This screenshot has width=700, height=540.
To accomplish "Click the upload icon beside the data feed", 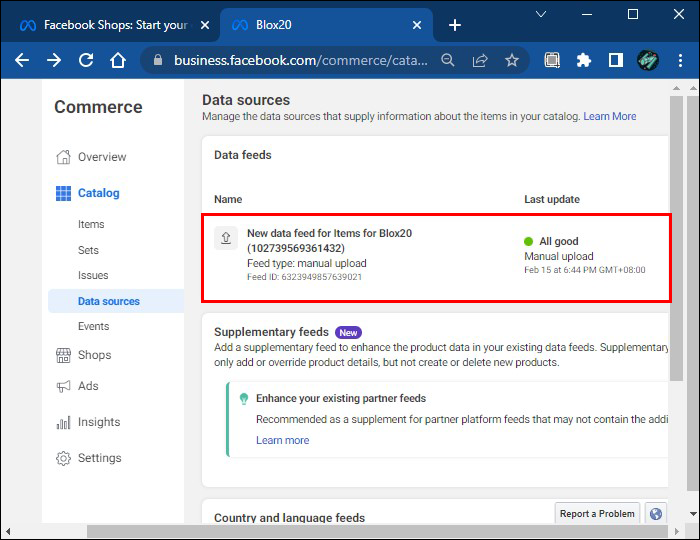I will [225, 238].
